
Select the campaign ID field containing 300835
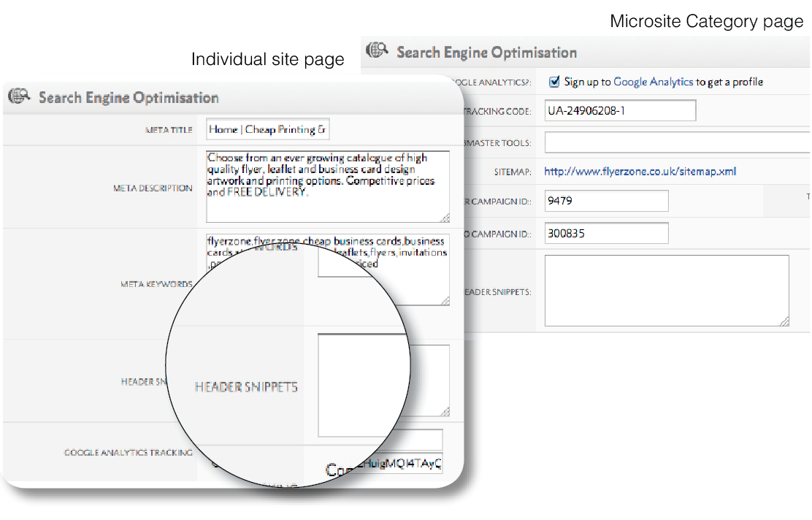click(x=605, y=233)
